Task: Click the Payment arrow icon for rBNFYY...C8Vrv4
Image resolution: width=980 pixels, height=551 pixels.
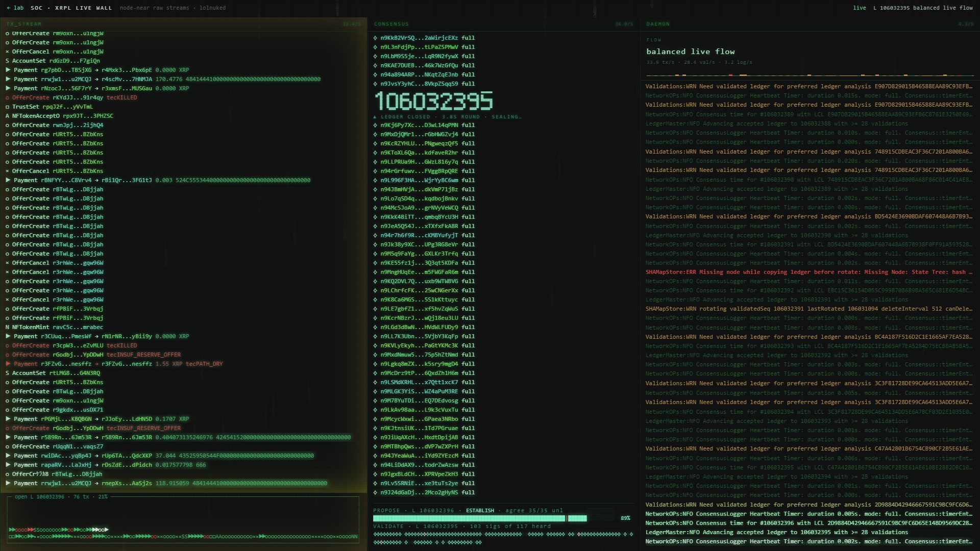Action: 8,180
